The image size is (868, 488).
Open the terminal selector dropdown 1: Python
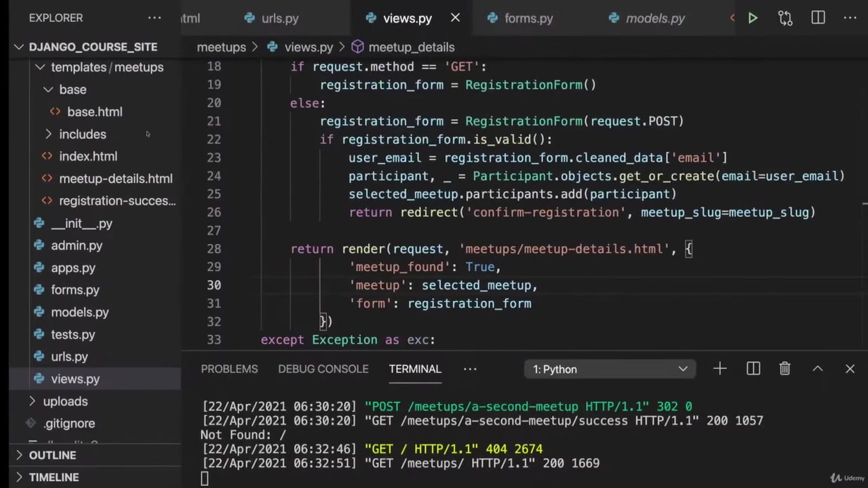pyautogui.click(x=609, y=369)
